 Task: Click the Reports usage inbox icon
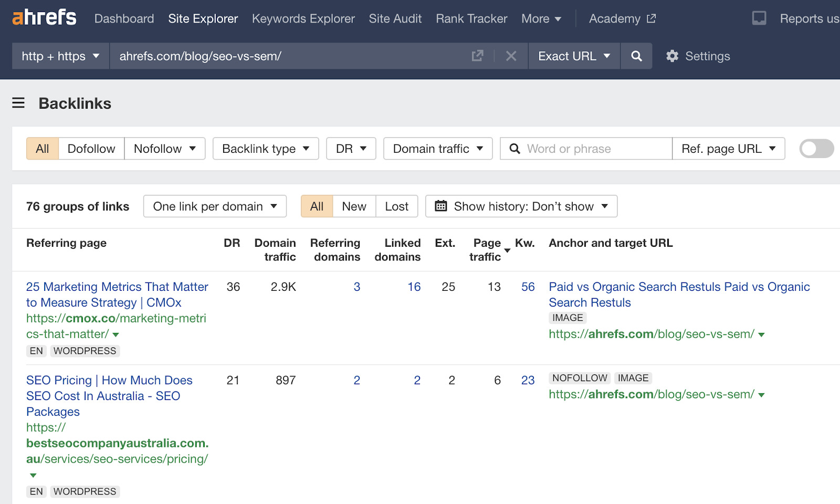(x=759, y=18)
